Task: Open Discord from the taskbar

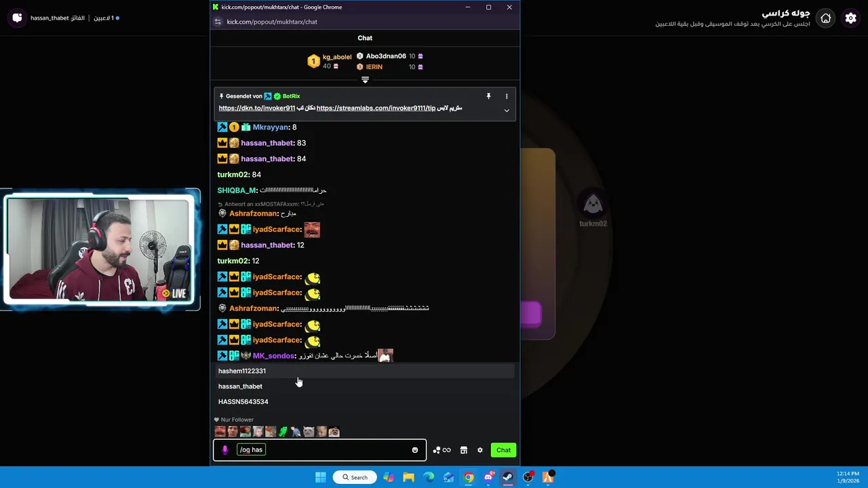Action: point(488,477)
